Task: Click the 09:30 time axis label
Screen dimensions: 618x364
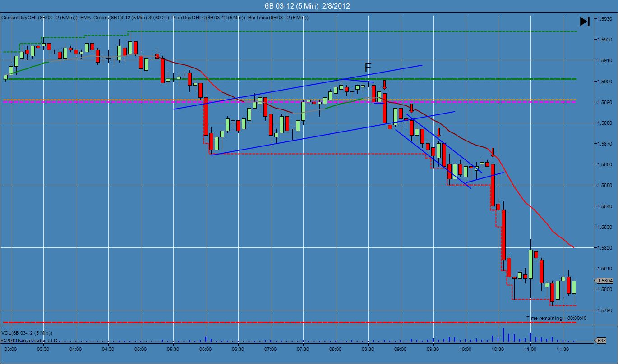Action: (x=433, y=349)
